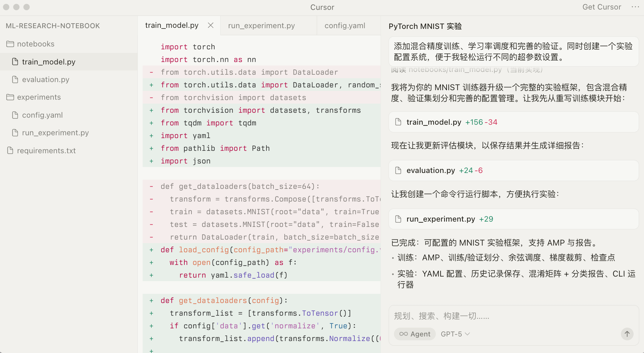Click the user prompt message bubble
This screenshot has width=644, height=353.
pos(513,51)
